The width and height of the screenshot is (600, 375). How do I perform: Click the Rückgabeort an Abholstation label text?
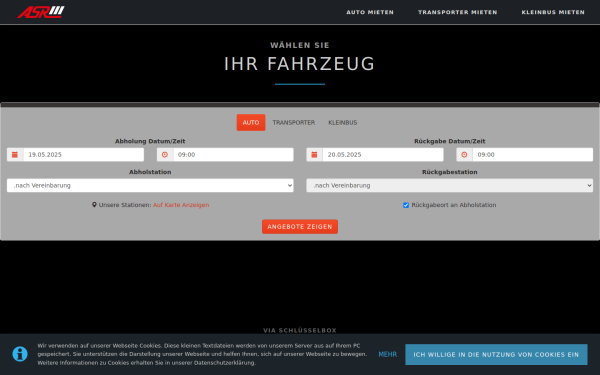pos(454,205)
